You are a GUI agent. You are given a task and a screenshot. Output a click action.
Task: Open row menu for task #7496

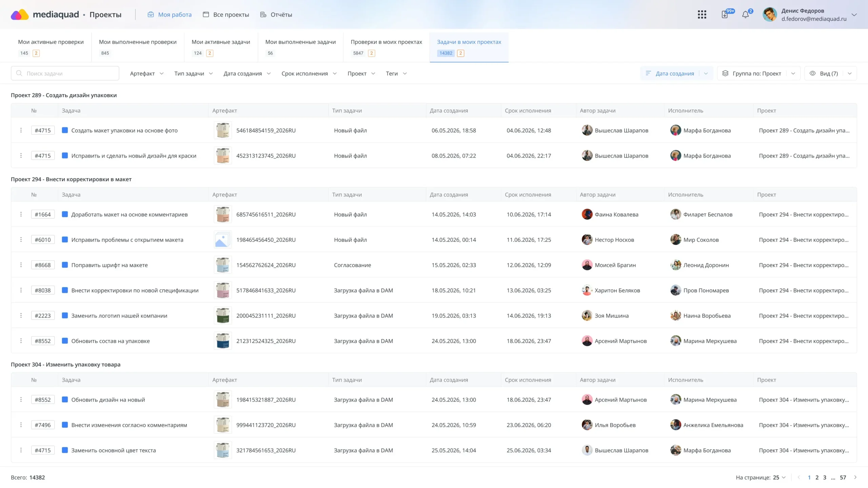[x=21, y=425]
